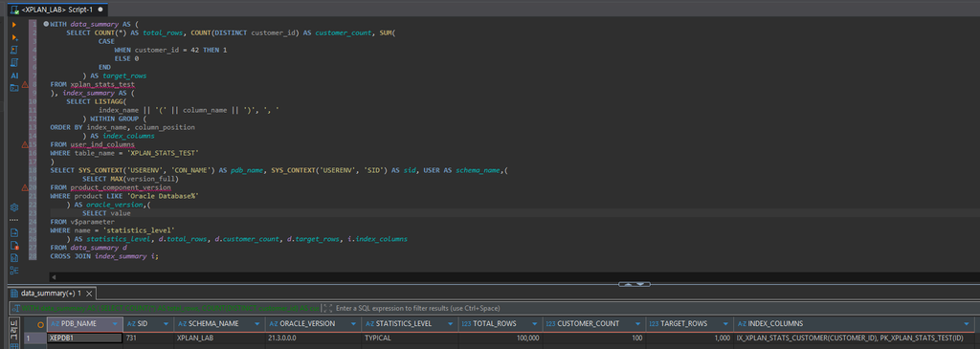Image resolution: width=980 pixels, height=349 pixels.
Task: Close the data_summary(+) 1 result tab
Action: click(89, 293)
